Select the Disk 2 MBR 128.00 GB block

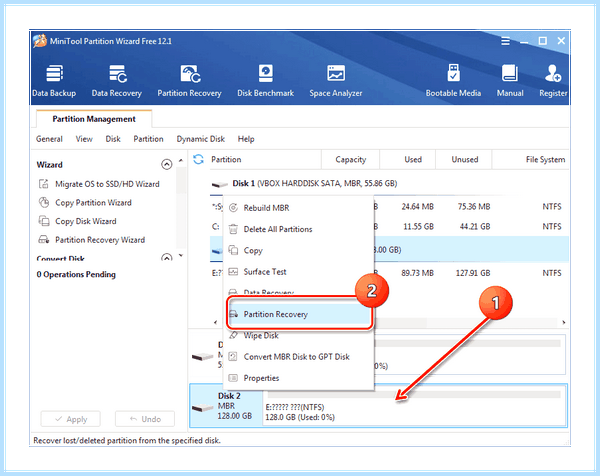click(227, 406)
